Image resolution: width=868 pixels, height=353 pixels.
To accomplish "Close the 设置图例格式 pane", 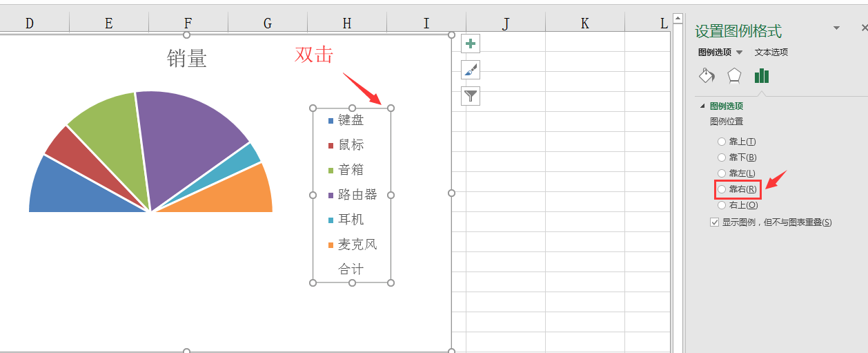I will point(864,28).
